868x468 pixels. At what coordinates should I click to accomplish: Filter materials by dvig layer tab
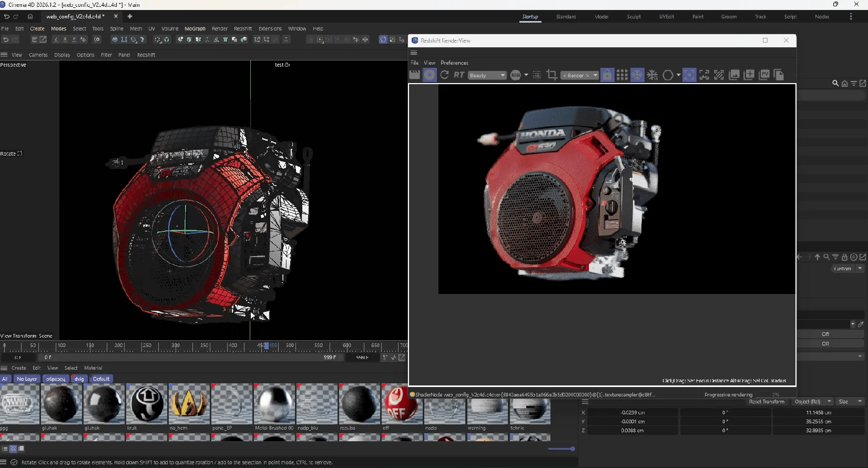[79, 379]
